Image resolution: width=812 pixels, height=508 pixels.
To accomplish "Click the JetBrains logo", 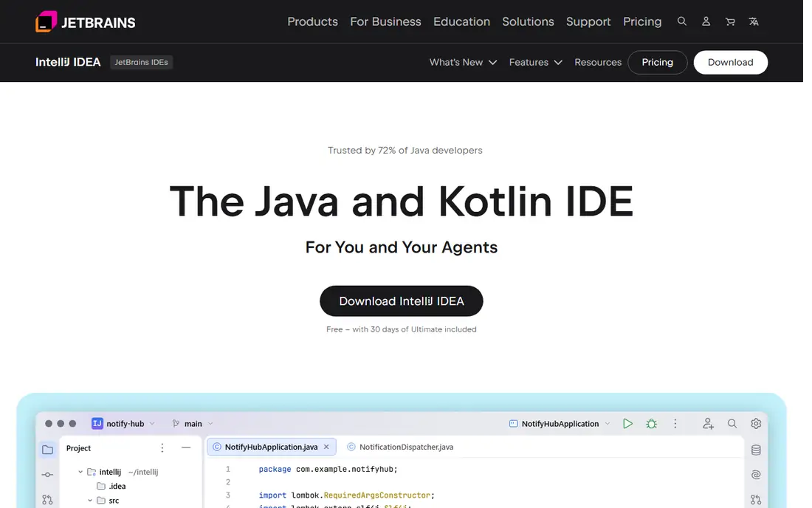I will point(86,21).
